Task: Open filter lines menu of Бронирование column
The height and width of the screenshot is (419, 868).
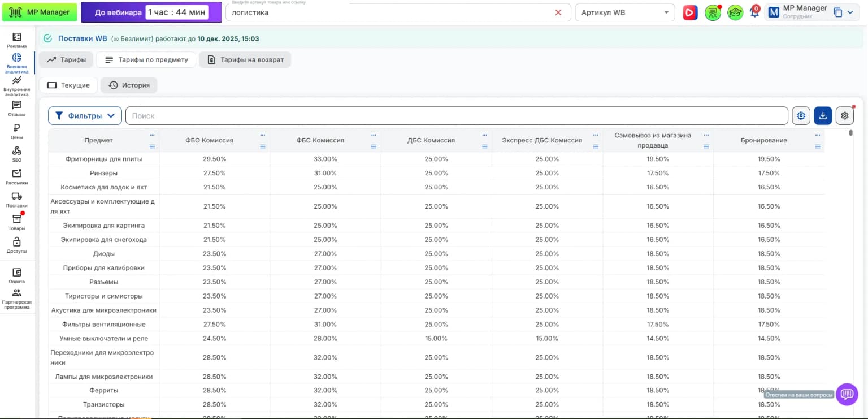Action: [818, 146]
